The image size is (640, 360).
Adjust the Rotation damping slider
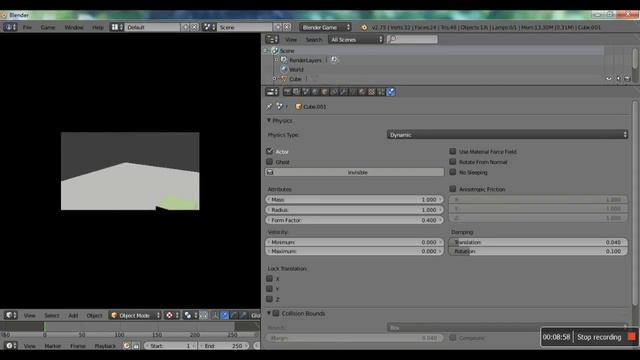click(538, 251)
